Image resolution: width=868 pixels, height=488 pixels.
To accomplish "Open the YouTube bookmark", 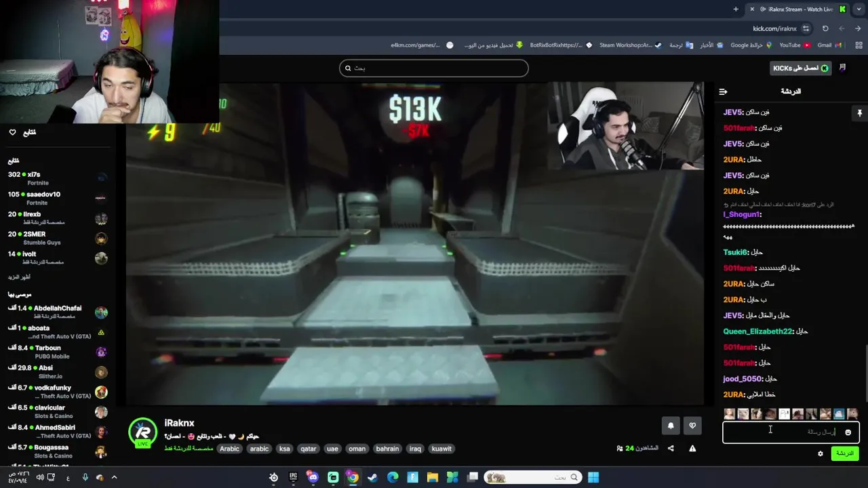I will click(x=794, y=45).
